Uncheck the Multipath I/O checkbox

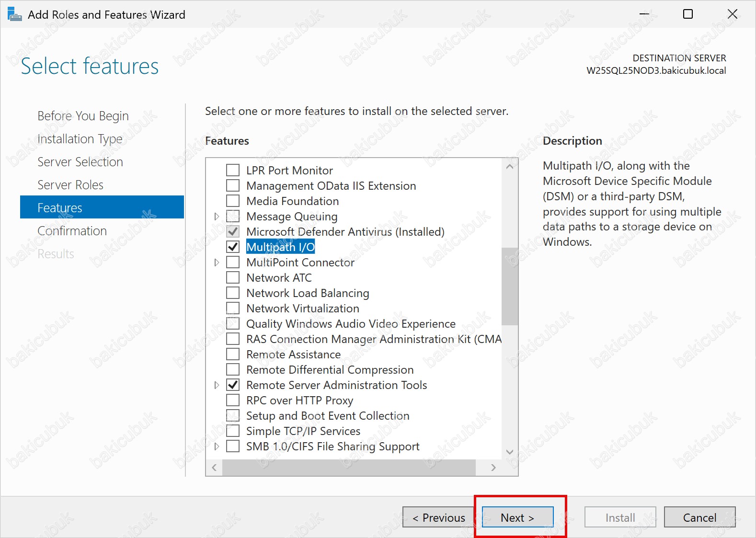[x=233, y=247]
